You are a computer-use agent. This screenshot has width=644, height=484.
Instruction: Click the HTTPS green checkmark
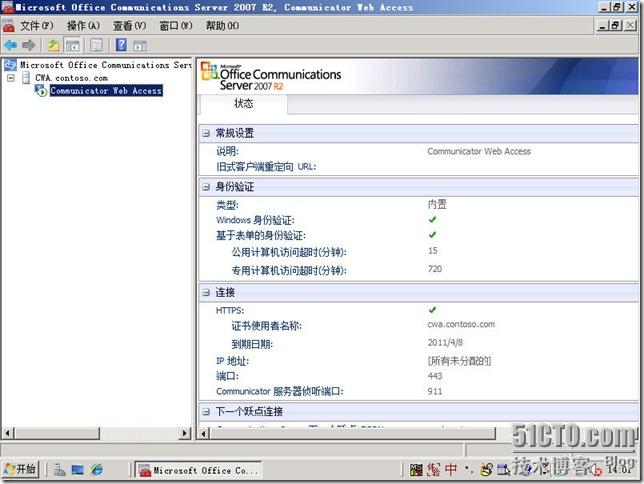tap(432, 310)
